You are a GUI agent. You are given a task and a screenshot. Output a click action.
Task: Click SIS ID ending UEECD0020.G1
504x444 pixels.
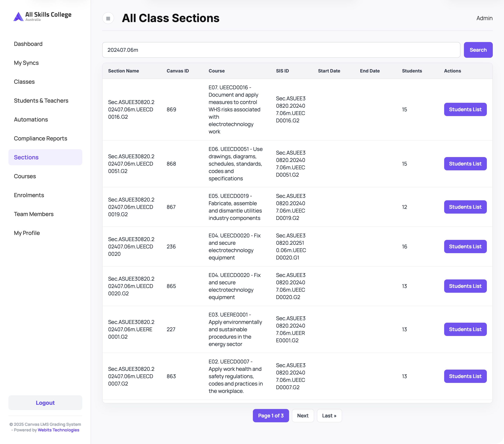291,247
